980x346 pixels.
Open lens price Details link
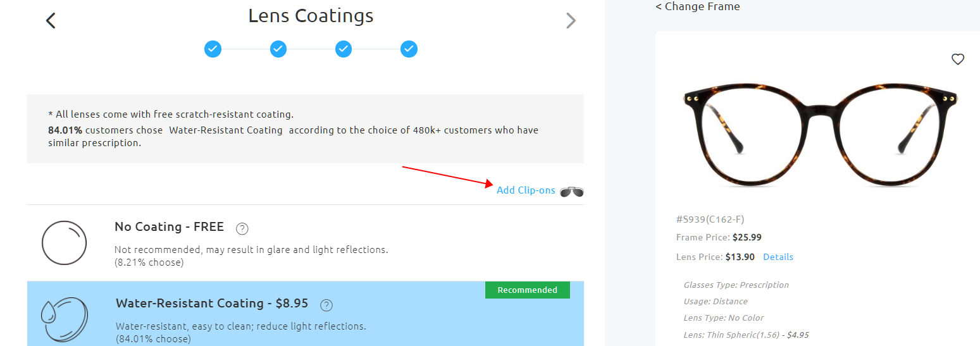[778, 257]
